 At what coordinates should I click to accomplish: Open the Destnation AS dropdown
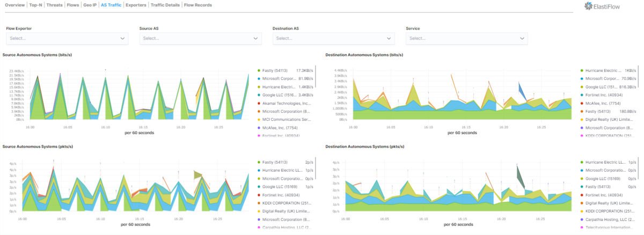point(333,38)
